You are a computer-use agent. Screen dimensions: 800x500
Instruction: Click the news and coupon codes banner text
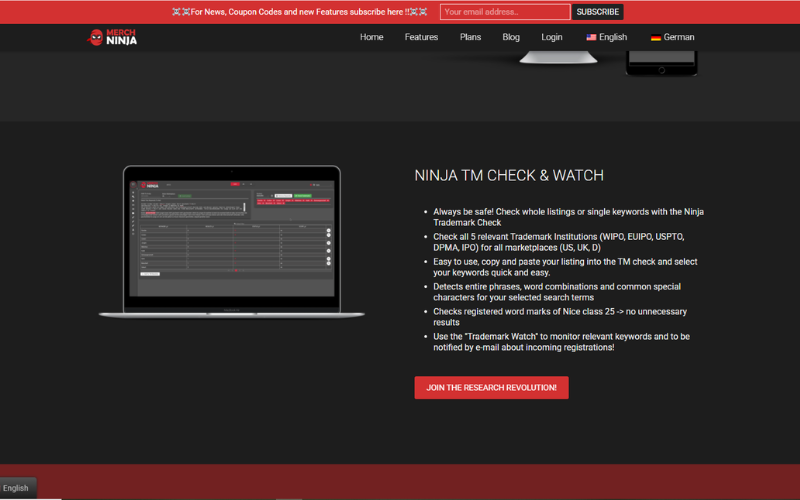[300, 12]
